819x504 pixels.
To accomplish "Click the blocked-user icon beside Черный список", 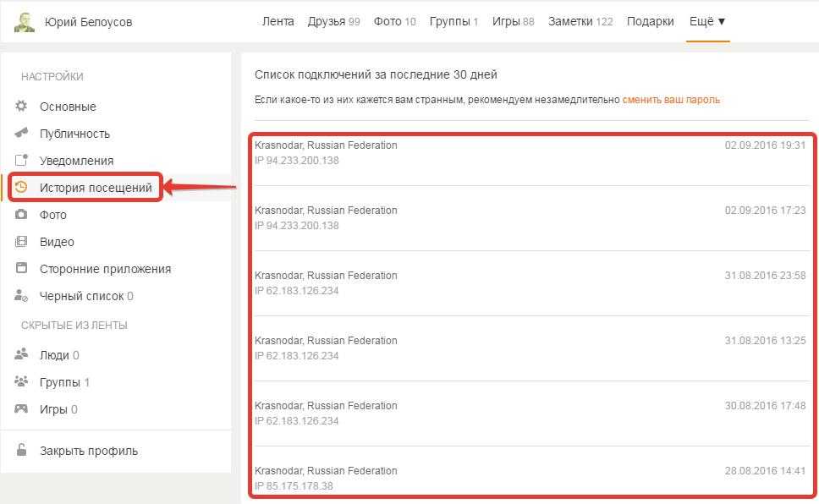I will [21, 296].
